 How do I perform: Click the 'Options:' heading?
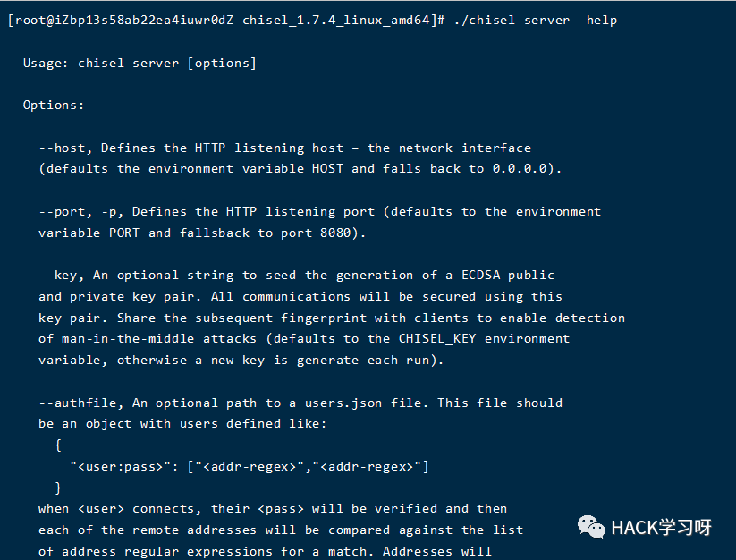tap(54, 105)
